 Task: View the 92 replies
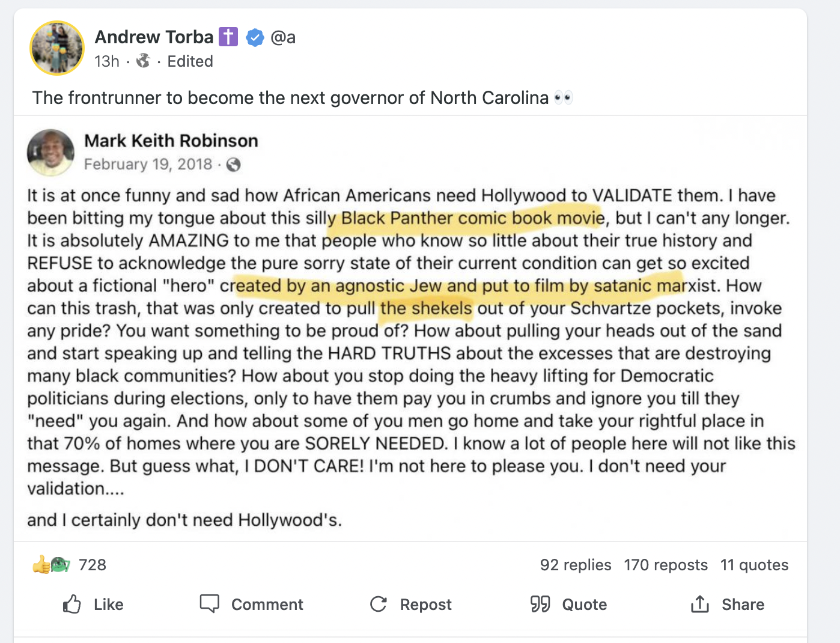[575, 565]
